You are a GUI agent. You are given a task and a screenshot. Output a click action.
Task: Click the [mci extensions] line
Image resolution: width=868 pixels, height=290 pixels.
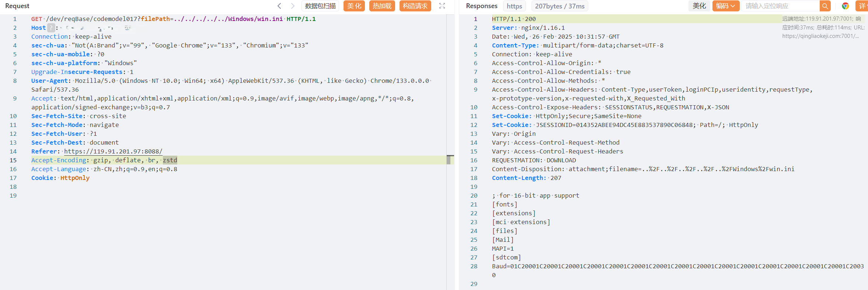[x=521, y=222]
